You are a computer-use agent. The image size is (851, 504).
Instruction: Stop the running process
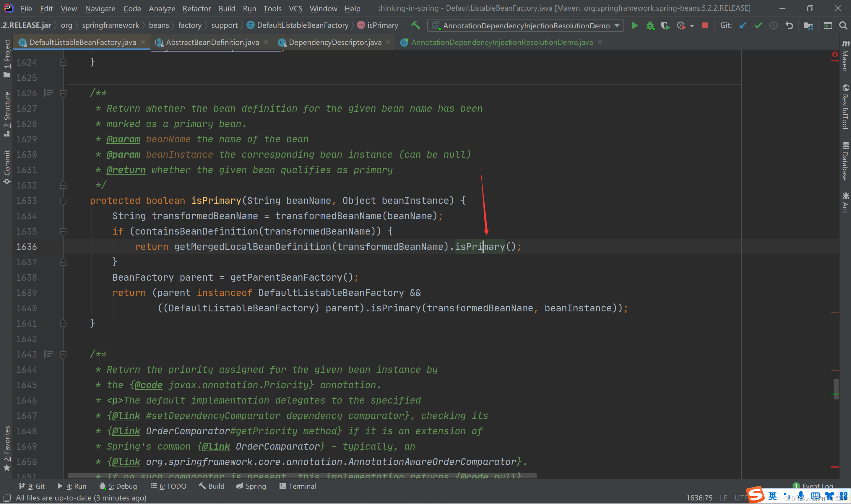(705, 25)
